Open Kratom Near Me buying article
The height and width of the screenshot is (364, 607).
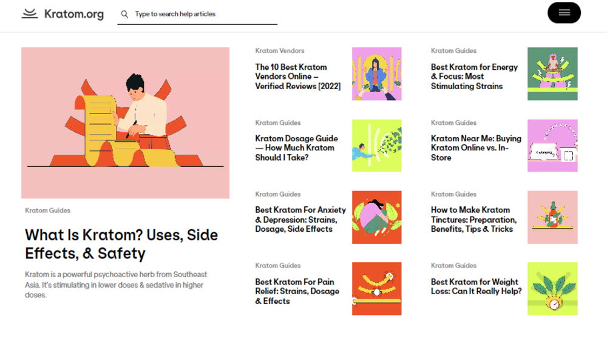click(x=476, y=148)
